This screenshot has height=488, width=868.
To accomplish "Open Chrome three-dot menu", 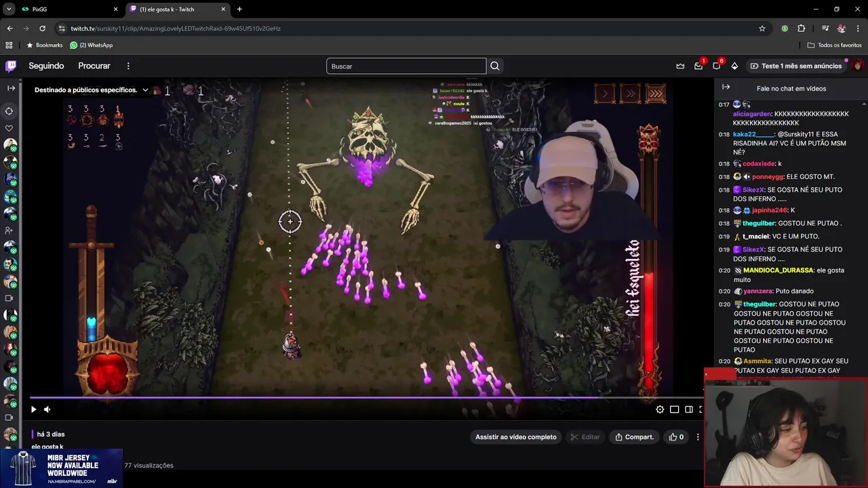I will [858, 28].
